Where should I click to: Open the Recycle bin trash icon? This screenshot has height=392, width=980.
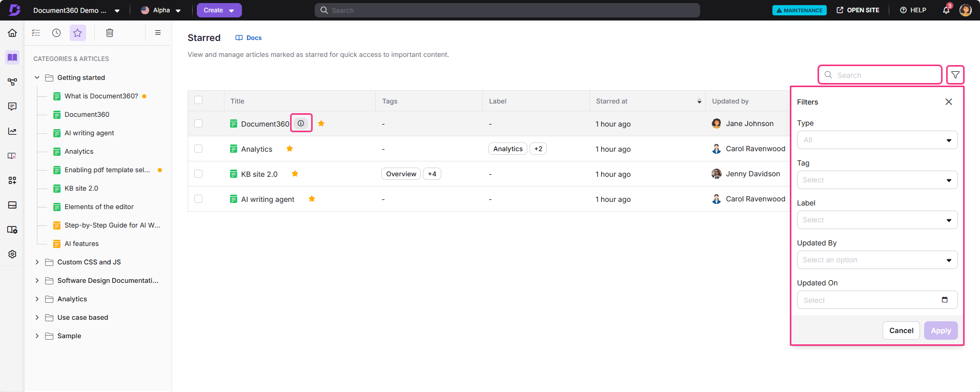click(x=110, y=33)
